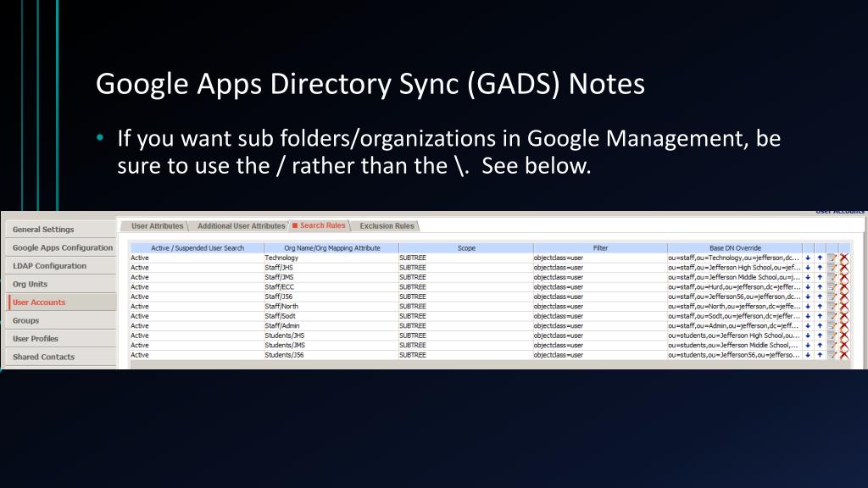Image resolution: width=868 pixels, height=488 pixels.
Task: Open Groups in the sidebar
Action: click(61, 320)
